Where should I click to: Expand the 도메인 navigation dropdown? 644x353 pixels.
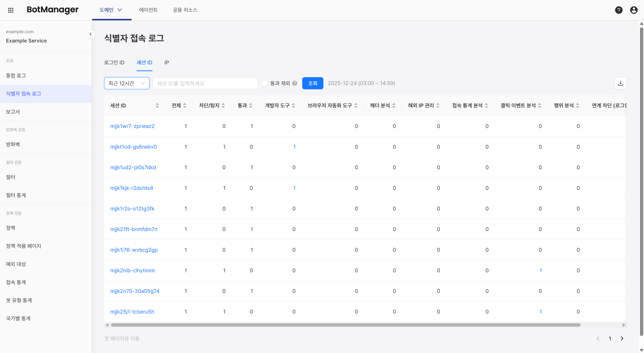[x=111, y=10]
